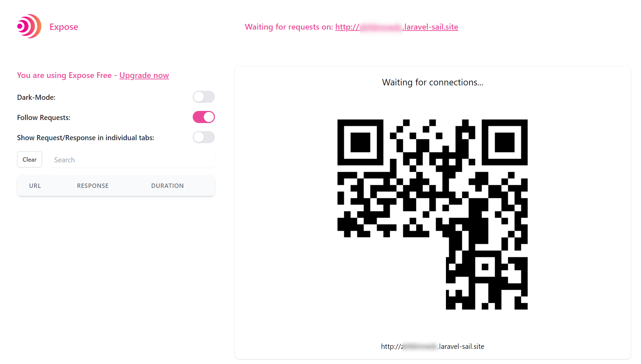Click the Expose brand name text
The width and height of the screenshot is (641, 364).
[x=64, y=27]
